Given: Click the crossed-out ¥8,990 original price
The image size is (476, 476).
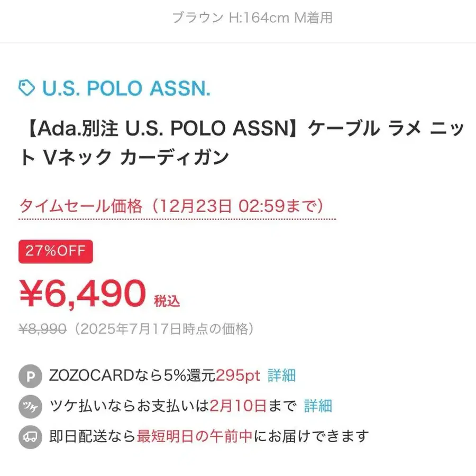Looking at the screenshot, I should click(43, 329).
